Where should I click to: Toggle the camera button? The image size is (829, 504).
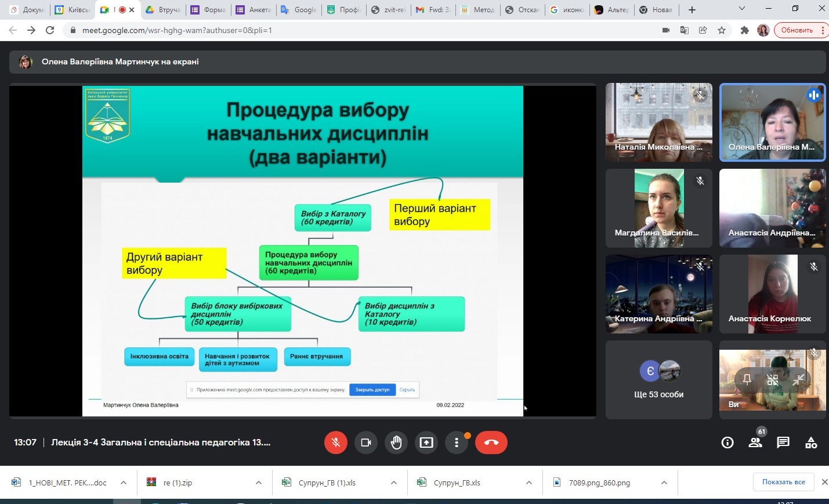[x=366, y=443]
